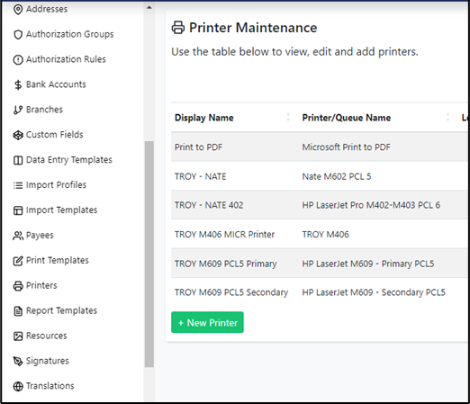Screen dimensions: 470x404
Task: Open Data Entry Templates
Action: click(x=69, y=160)
